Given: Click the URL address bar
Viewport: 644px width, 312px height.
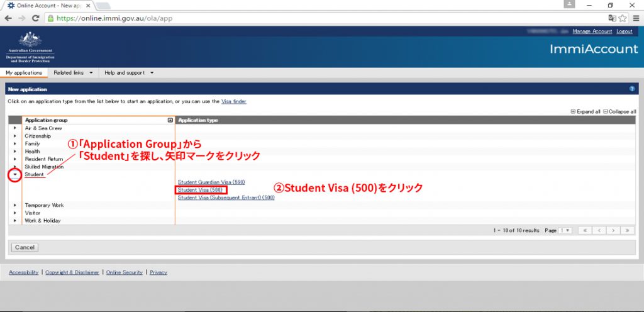Looking at the screenshot, I should coord(325,18).
